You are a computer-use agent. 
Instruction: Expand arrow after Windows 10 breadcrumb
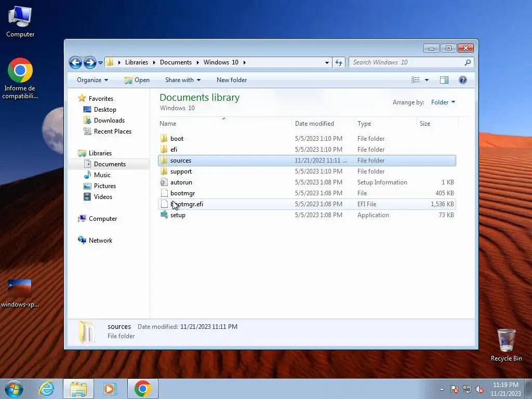coord(244,62)
